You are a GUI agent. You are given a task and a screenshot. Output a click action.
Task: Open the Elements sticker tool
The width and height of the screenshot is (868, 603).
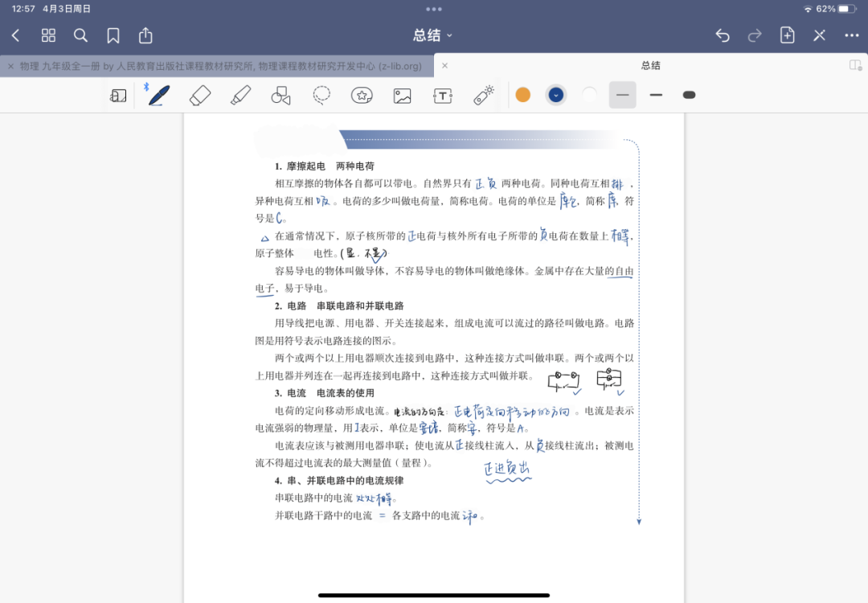click(362, 96)
